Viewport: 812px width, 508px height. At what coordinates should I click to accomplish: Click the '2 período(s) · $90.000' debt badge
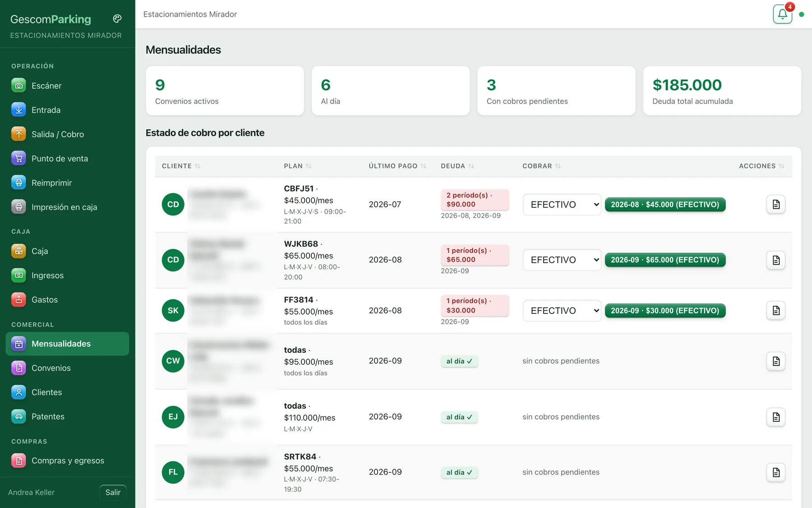[x=475, y=200]
